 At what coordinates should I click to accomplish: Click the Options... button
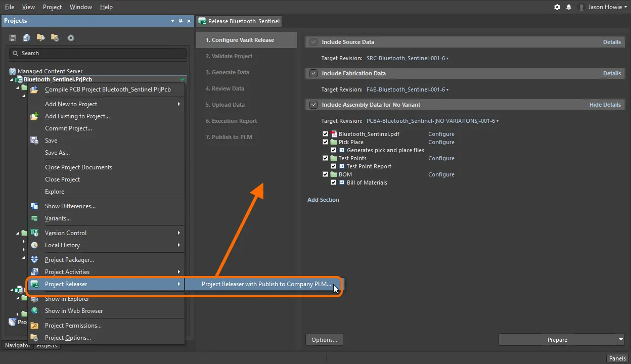324,340
